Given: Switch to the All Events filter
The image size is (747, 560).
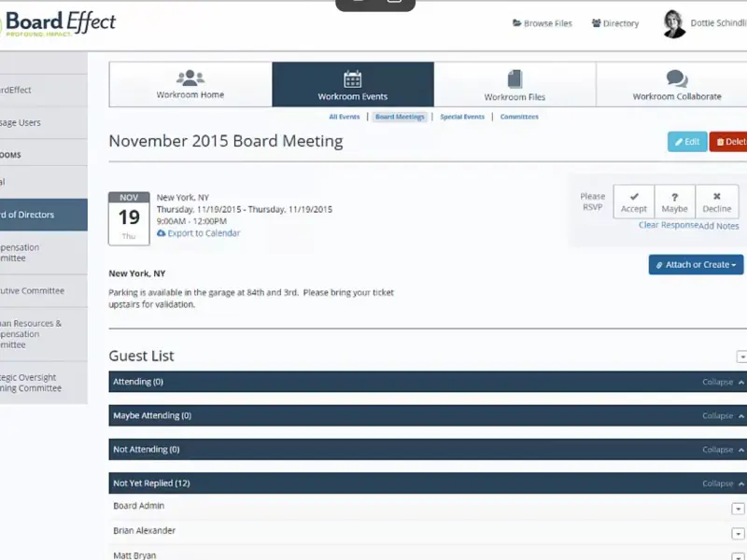Looking at the screenshot, I should [344, 118].
